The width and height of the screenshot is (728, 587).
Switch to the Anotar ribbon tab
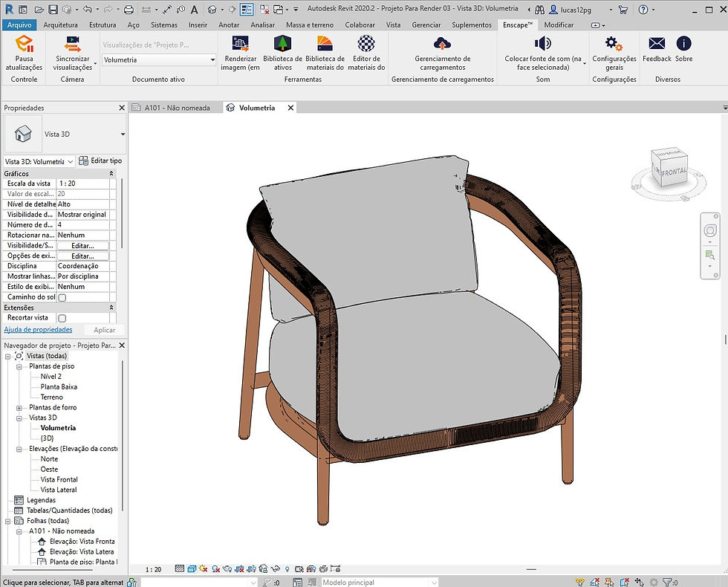229,25
